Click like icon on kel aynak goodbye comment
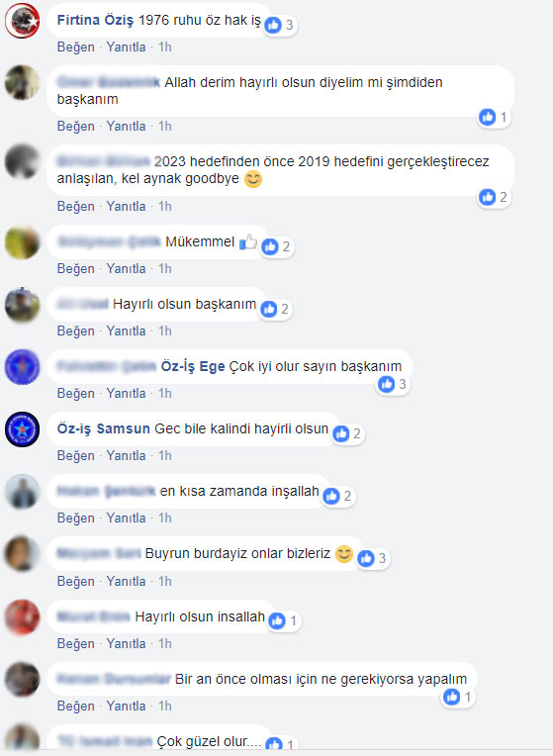Image resolution: width=553 pixels, height=756 pixels. (487, 197)
